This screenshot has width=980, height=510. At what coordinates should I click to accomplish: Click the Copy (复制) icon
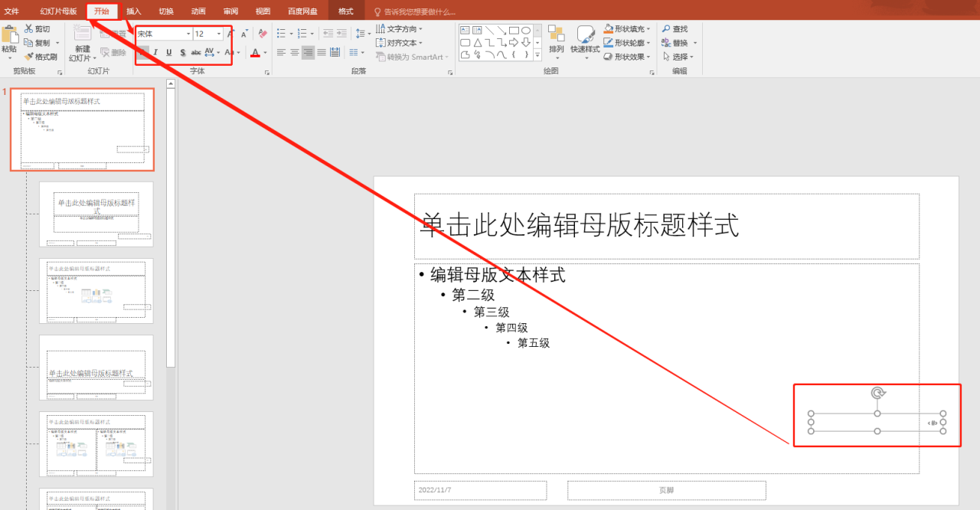tap(29, 42)
